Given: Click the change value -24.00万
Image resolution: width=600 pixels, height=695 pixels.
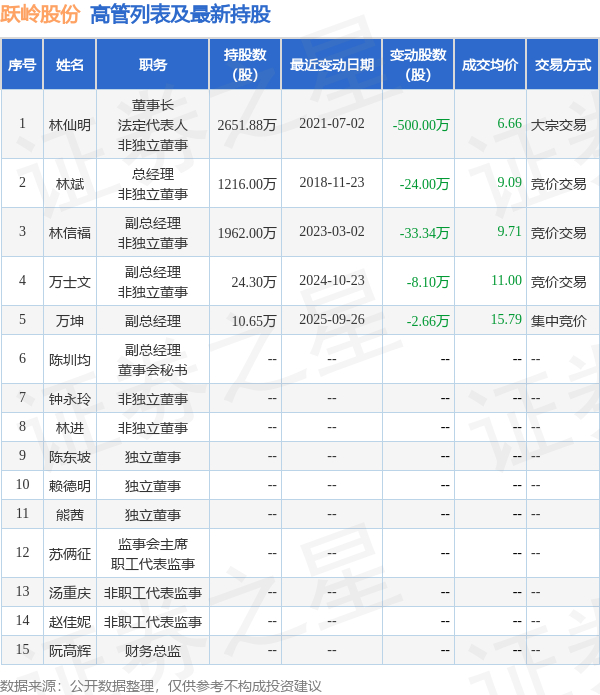Looking at the screenshot, I should pos(425,184).
